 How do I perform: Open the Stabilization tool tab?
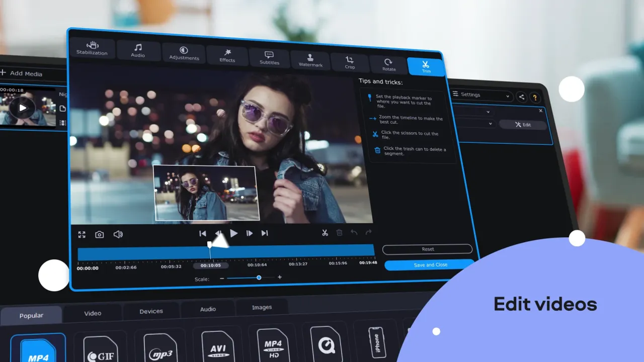pos(92,48)
